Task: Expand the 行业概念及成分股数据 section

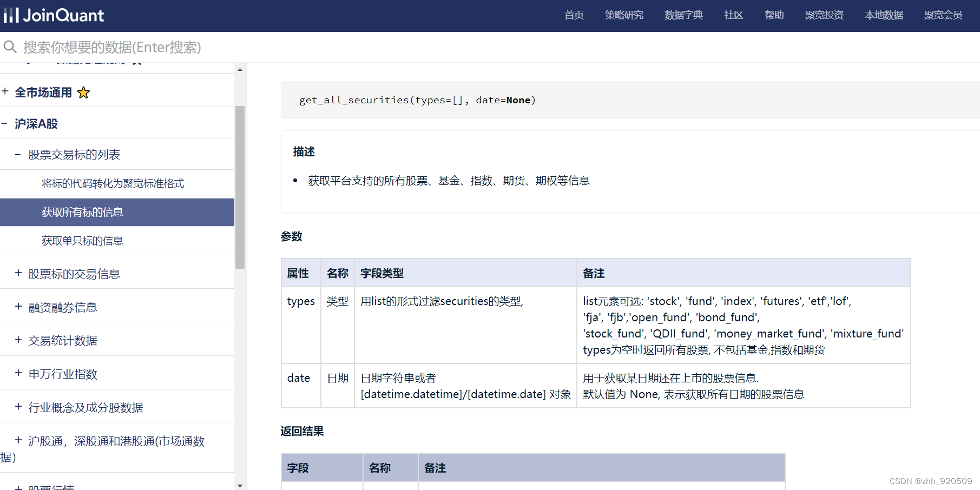Action: pos(17,407)
